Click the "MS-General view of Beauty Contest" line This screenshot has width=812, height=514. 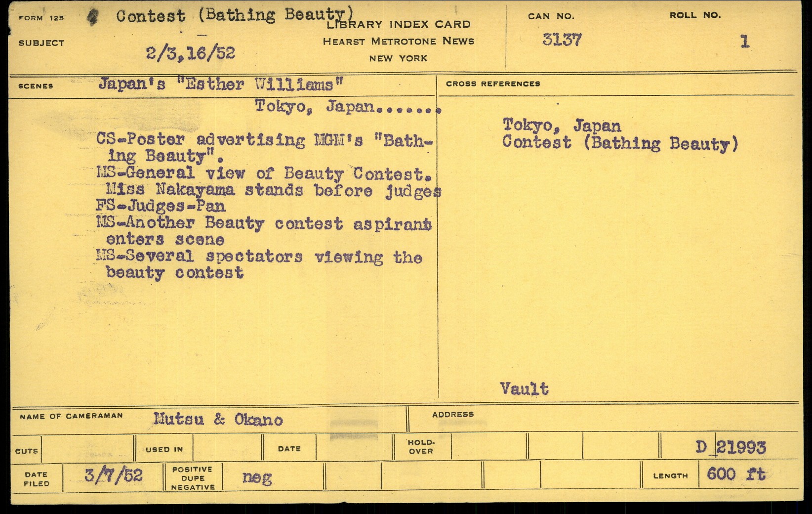pyautogui.click(x=264, y=173)
